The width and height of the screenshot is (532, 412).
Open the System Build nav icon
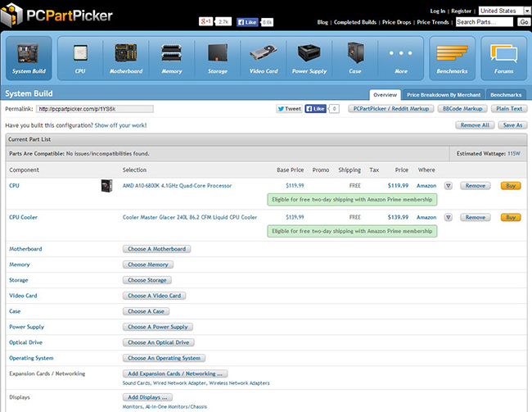[29, 58]
